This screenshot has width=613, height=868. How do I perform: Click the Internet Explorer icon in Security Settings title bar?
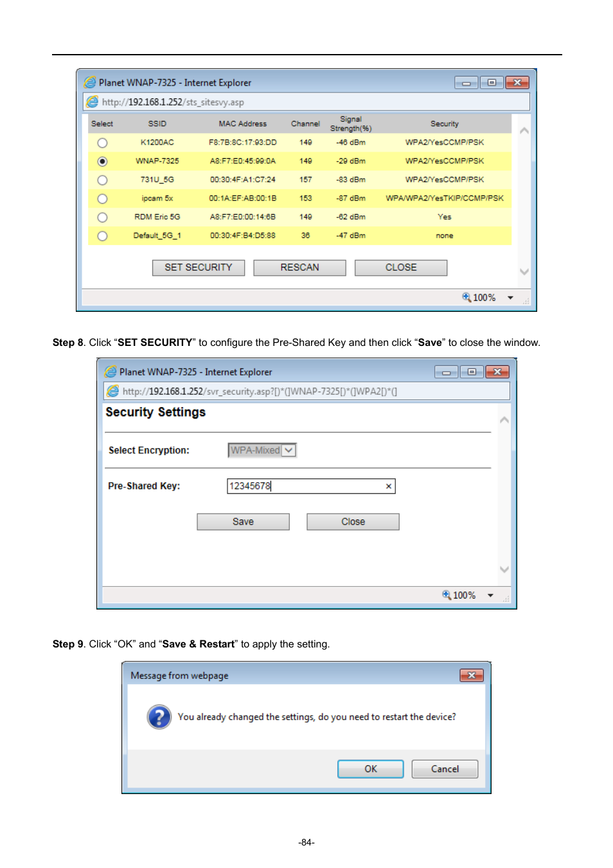tap(111, 372)
